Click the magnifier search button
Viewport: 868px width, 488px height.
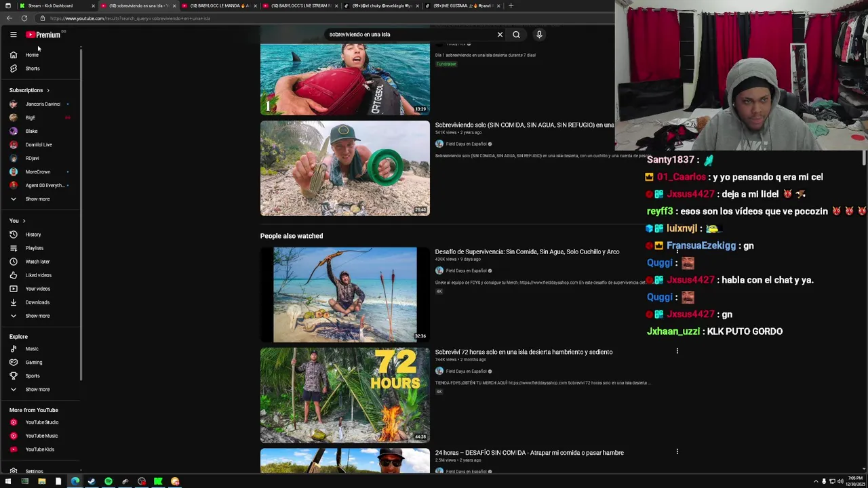click(x=516, y=35)
